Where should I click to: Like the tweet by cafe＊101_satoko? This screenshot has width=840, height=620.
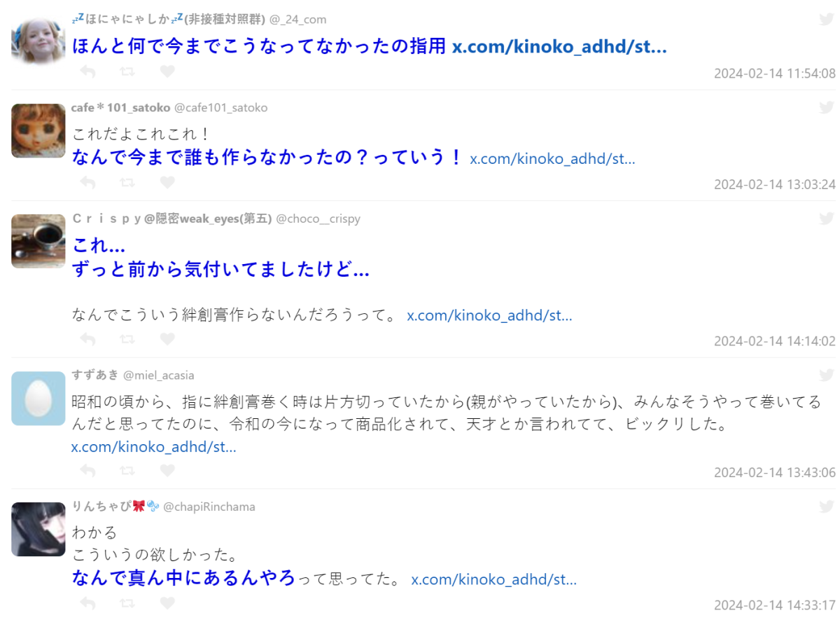pos(167,182)
